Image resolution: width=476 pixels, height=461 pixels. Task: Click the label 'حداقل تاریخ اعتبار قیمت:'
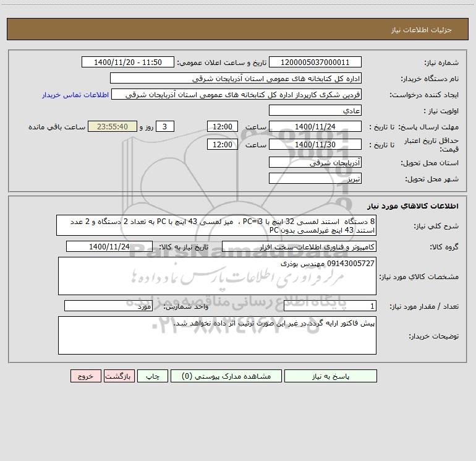(x=431, y=145)
